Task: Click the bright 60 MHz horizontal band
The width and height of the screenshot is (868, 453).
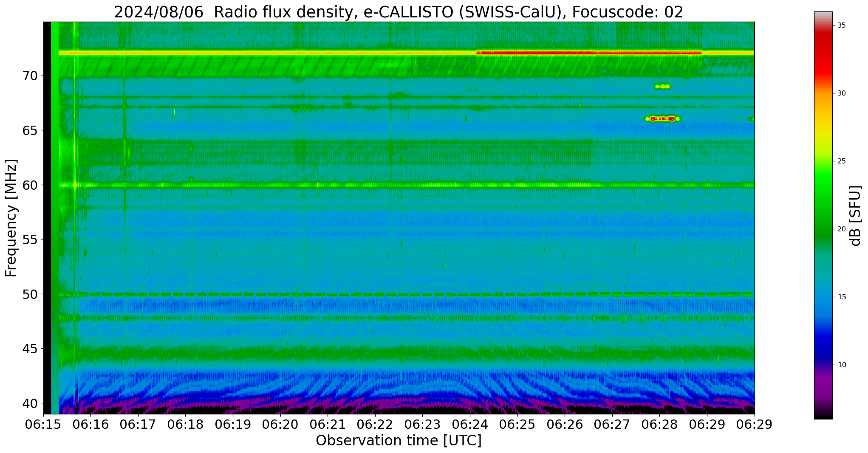Action: point(407,185)
